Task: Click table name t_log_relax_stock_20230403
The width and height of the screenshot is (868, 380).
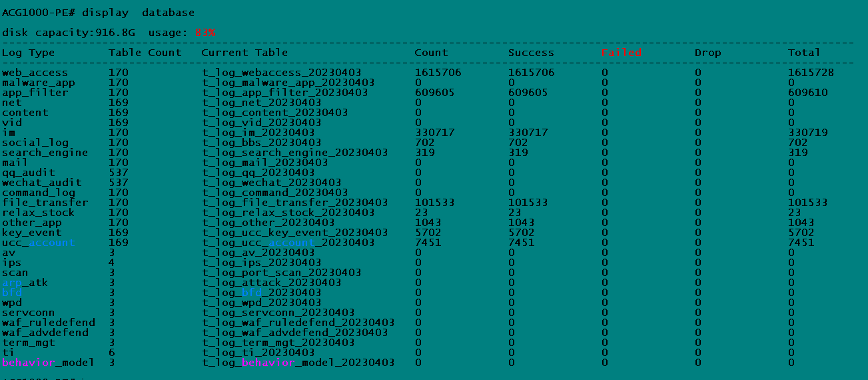Action: tap(288, 213)
